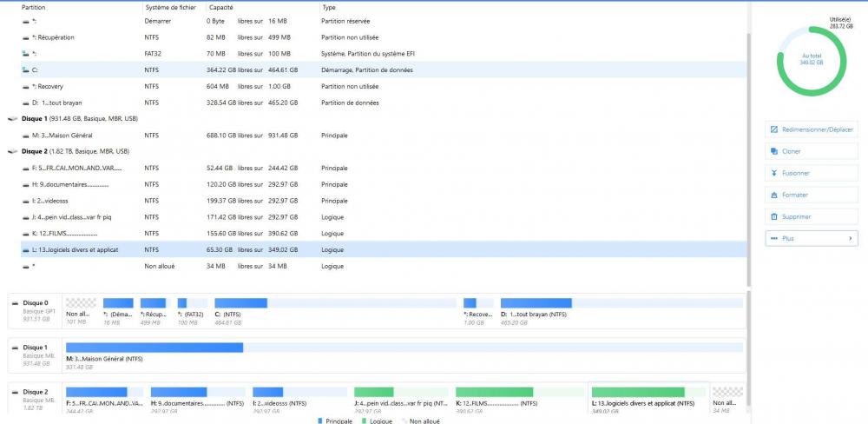Click the Supprimer trash icon
This screenshot has height=424, width=868.
pyautogui.click(x=773, y=216)
